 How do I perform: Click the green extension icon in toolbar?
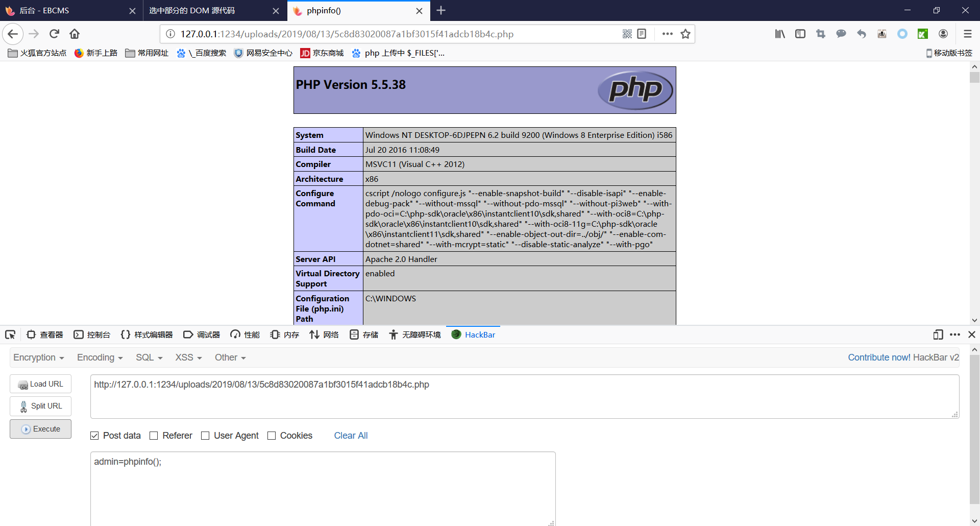click(923, 34)
